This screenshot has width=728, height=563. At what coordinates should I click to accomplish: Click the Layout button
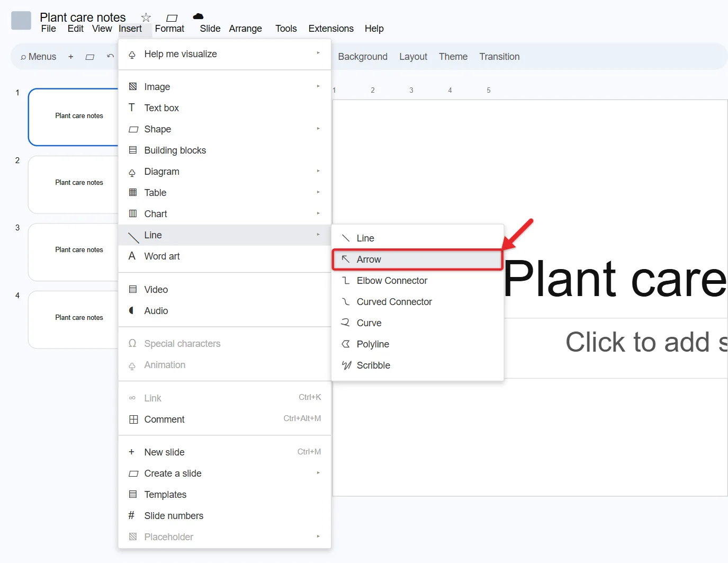click(x=413, y=57)
